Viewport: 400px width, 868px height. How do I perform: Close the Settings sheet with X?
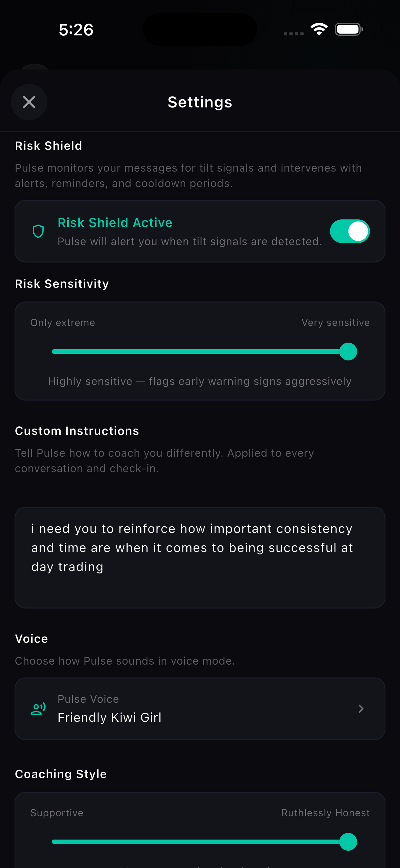tap(29, 102)
